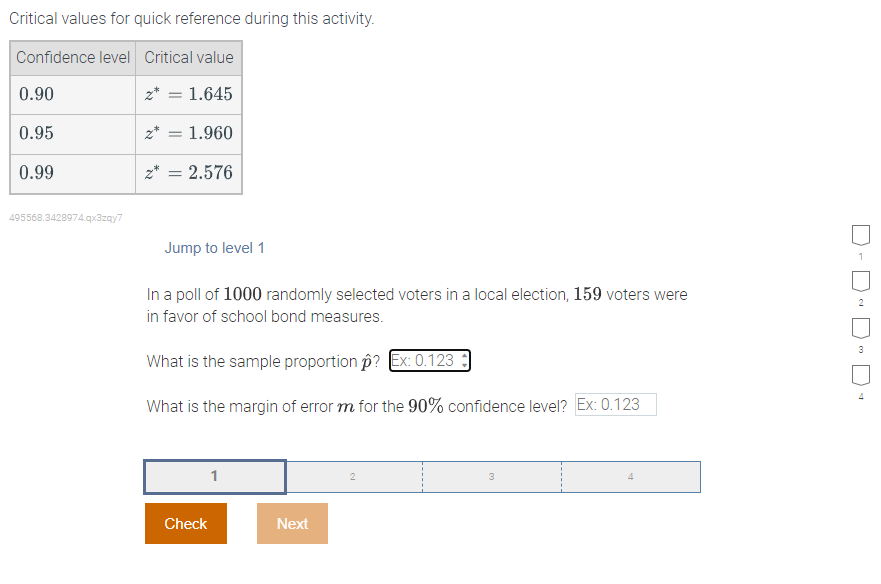
Task: Select progress segment 4 at the bottom
Action: click(x=630, y=477)
